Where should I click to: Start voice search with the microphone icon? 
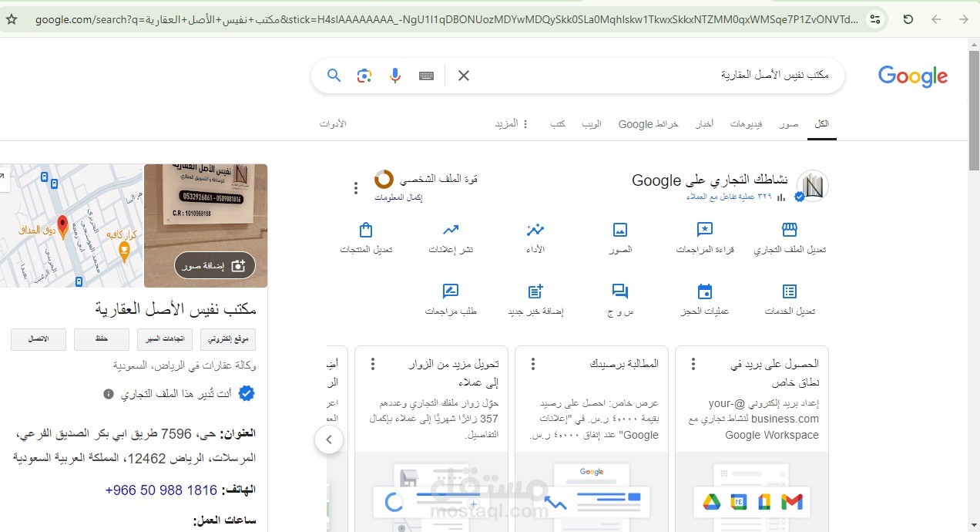click(x=395, y=75)
